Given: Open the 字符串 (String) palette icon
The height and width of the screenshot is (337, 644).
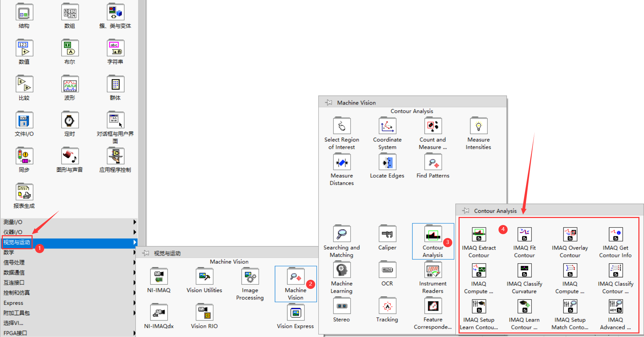Looking at the screenshot, I should [115, 48].
